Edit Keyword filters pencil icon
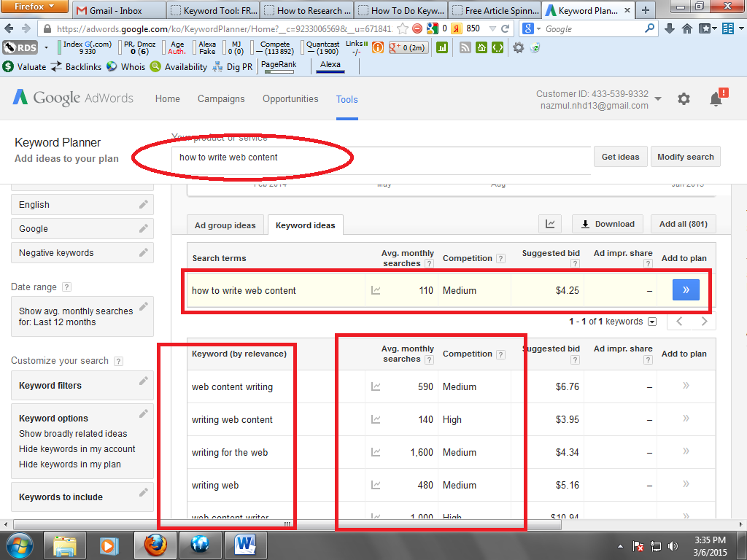Viewport: 747px width, 560px height. (144, 381)
